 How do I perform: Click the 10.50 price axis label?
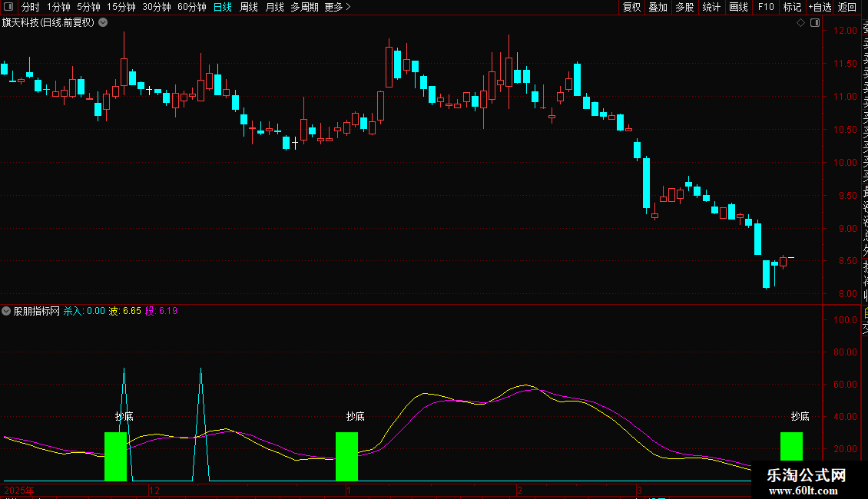845,130
